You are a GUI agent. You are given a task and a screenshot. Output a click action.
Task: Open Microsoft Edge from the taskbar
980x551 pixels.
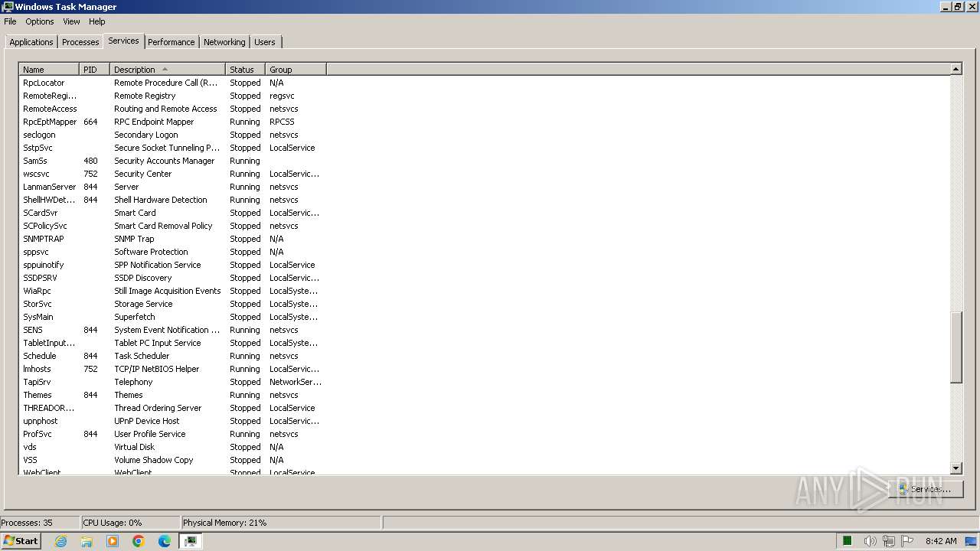(165, 541)
